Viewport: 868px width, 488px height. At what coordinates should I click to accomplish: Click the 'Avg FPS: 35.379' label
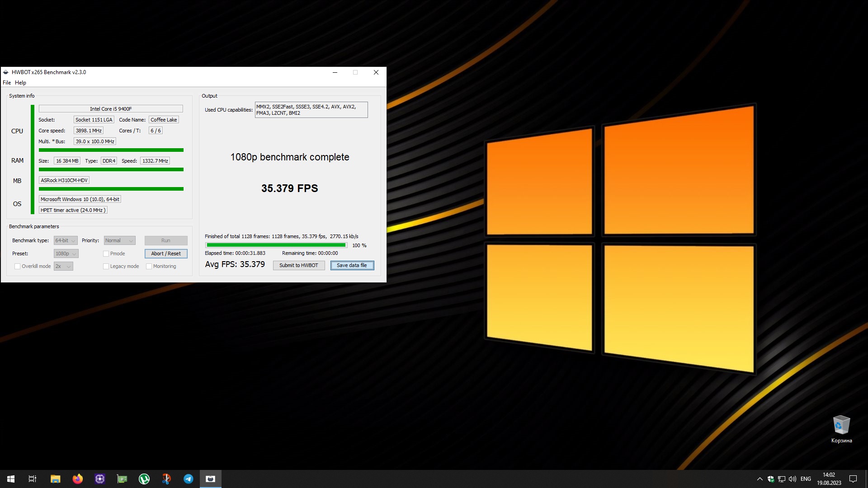point(235,264)
